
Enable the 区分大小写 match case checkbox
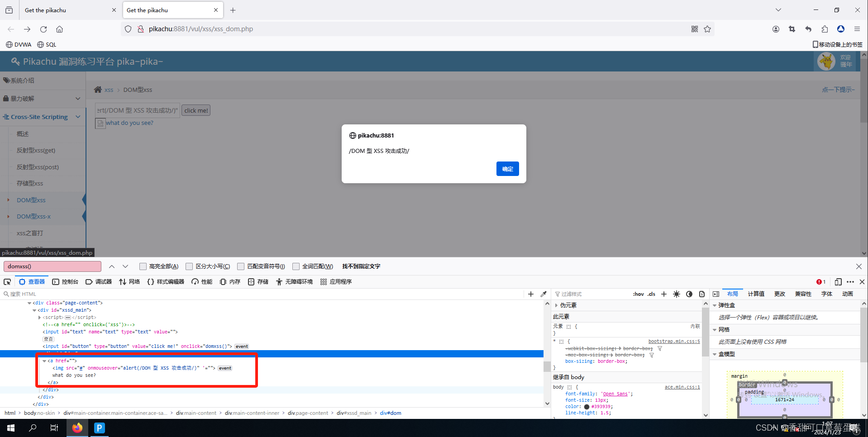189,266
